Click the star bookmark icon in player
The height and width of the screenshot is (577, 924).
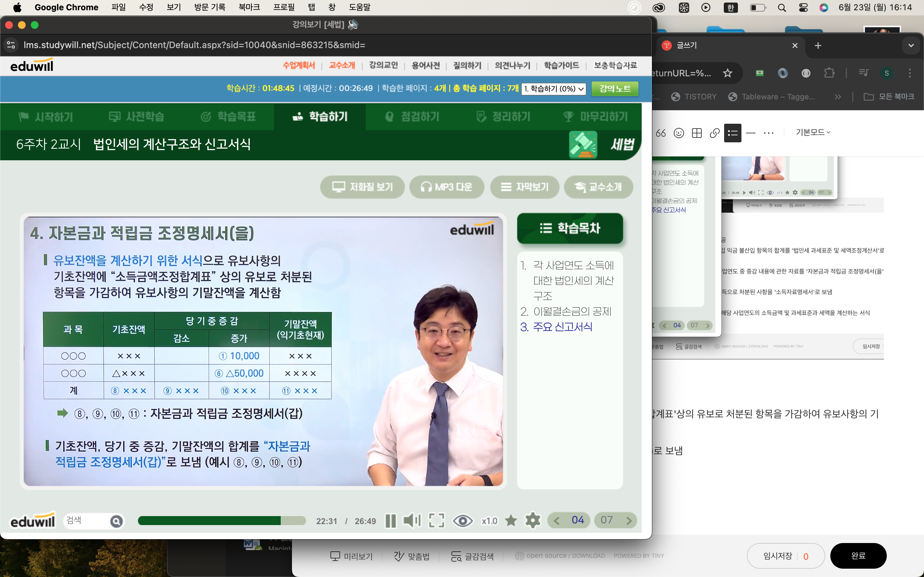coord(510,521)
